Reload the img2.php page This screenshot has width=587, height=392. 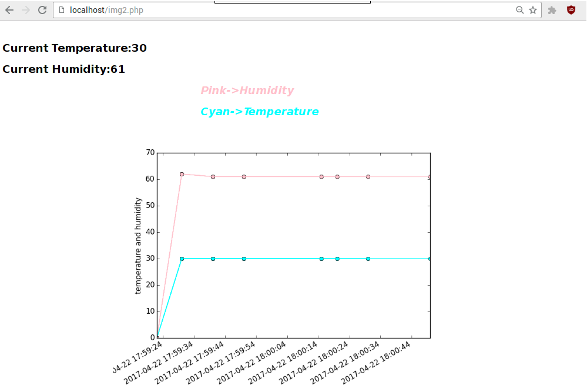click(42, 10)
